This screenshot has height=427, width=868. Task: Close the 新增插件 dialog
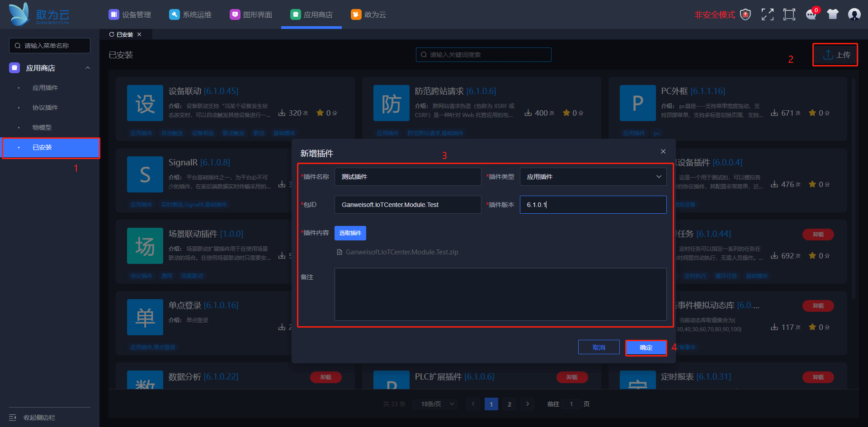[x=663, y=151]
